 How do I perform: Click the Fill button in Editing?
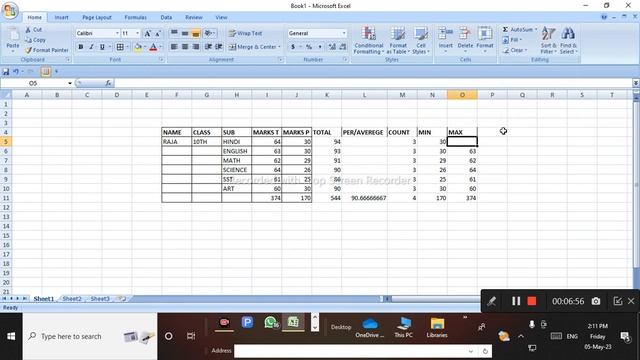coord(512,40)
